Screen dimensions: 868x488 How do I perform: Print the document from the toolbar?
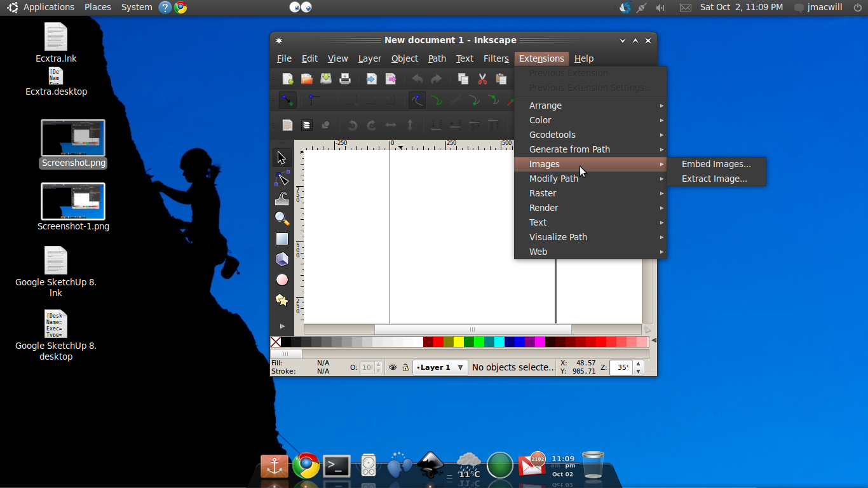pos(345,79)
